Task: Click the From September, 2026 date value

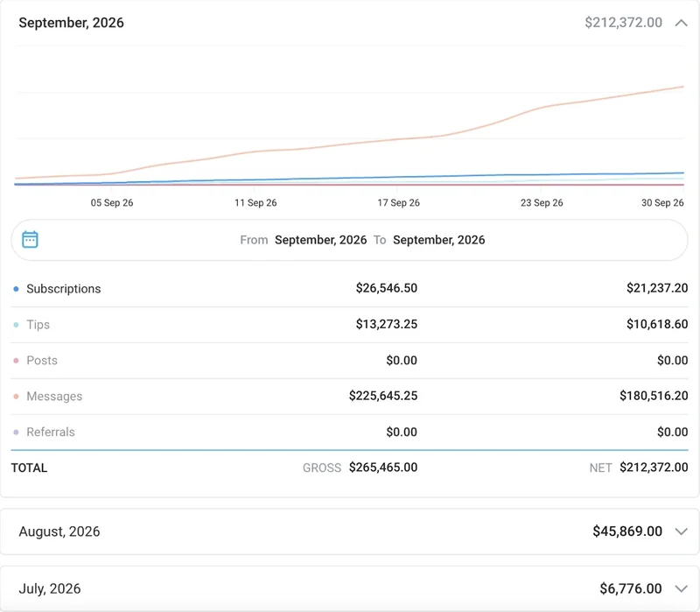Action: point(320,240)
